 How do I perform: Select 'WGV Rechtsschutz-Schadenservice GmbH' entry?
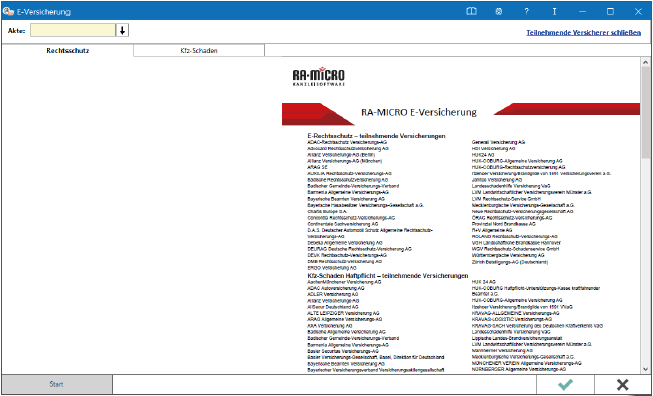pos(515,249)
